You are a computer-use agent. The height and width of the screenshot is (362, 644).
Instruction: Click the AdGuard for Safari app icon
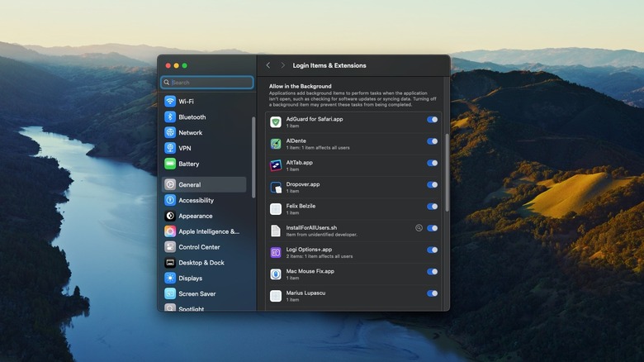click(276, 121)
